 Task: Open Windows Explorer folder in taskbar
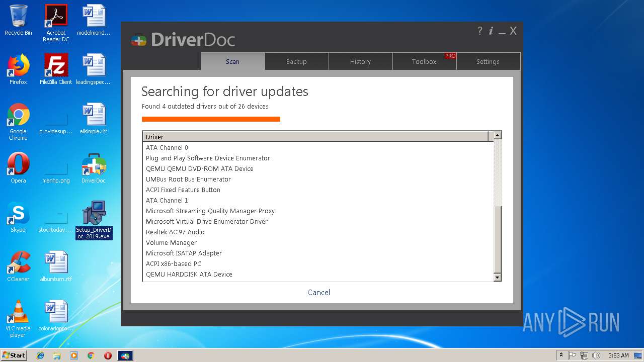point(57,355)
